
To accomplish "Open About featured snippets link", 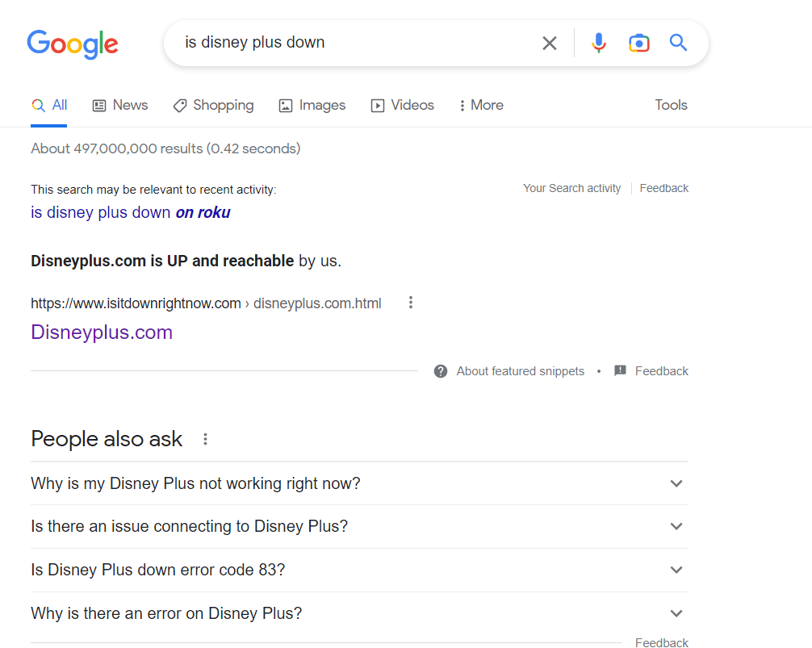I will [x=520, y=371].
